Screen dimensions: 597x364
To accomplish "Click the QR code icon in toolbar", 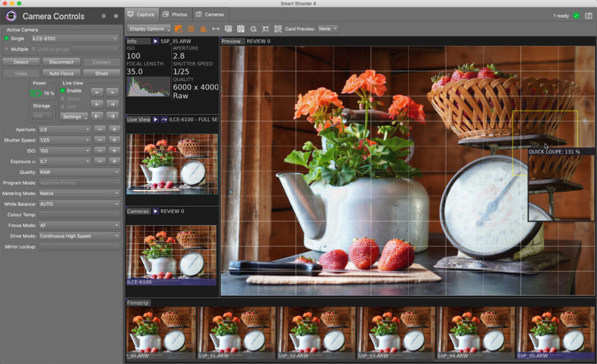I will click(278, 29).
